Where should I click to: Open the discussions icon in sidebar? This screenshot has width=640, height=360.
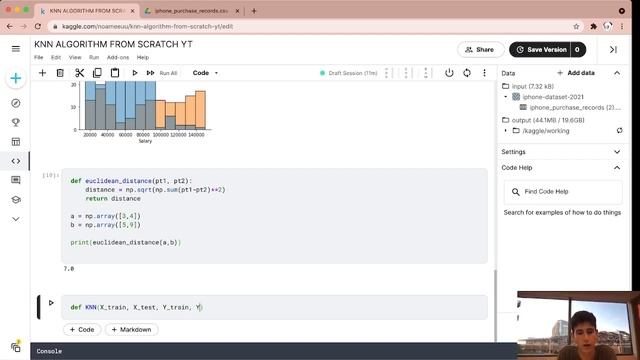pos(16,180)
